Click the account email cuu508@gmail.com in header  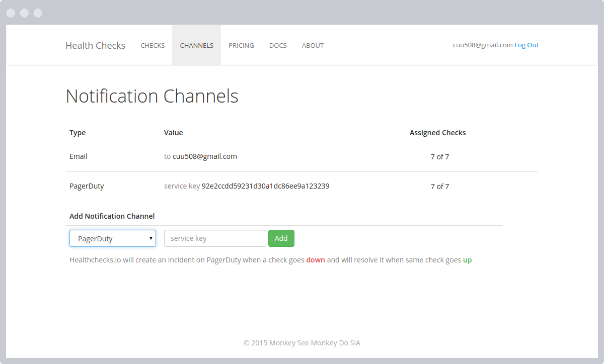pos(482,45)
